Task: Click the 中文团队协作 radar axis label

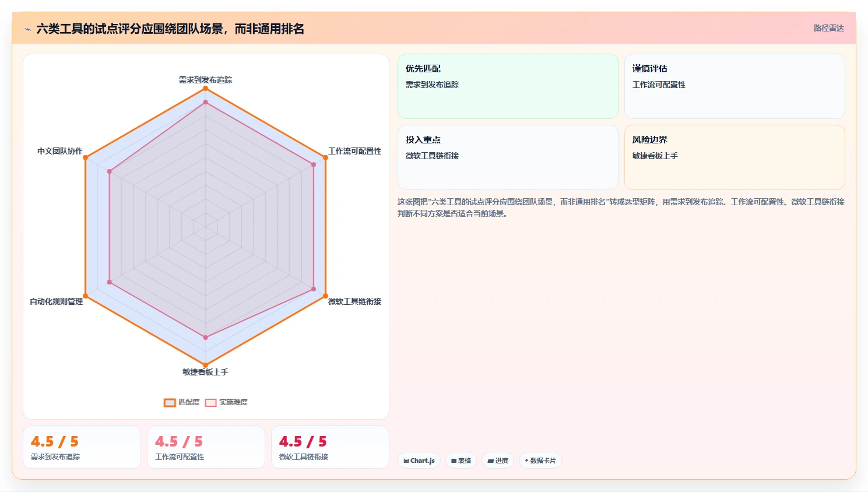Action: (x=60, y=151)
